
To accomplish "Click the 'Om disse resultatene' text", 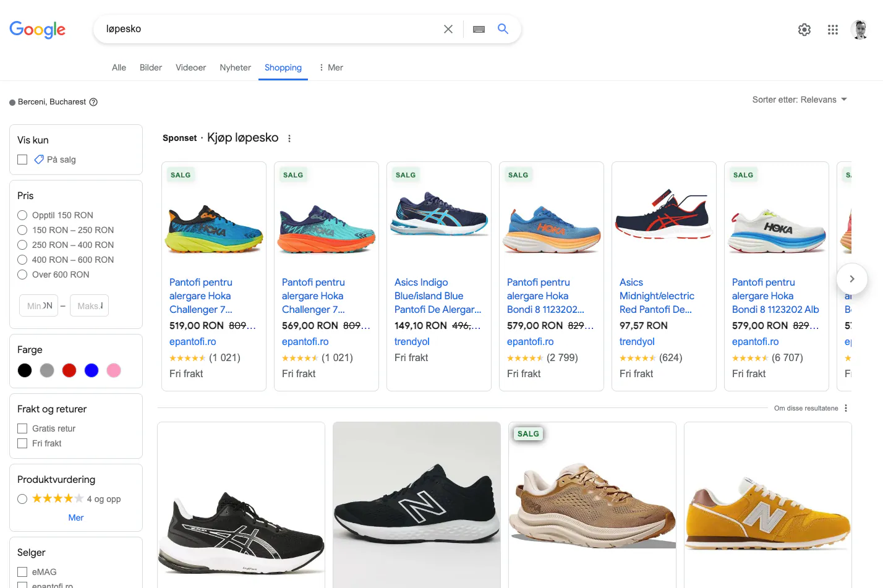I will [x=806, y=408].
